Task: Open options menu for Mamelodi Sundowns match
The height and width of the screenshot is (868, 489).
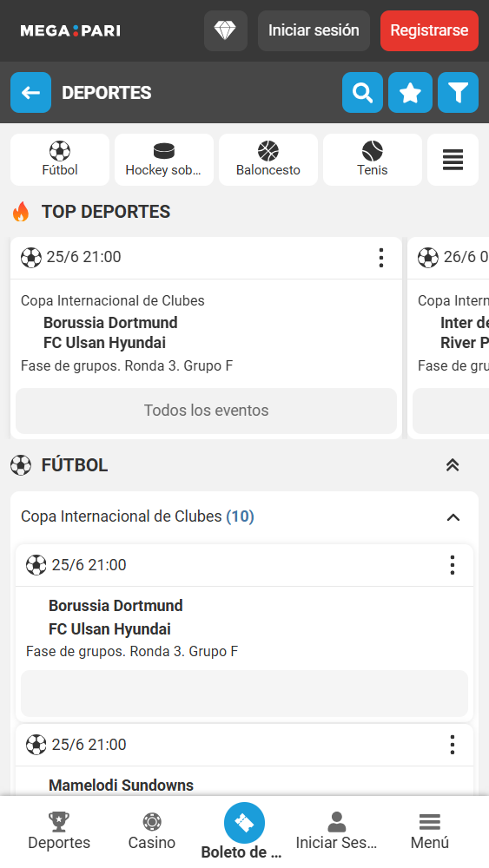Action: (x=453, y=745)
